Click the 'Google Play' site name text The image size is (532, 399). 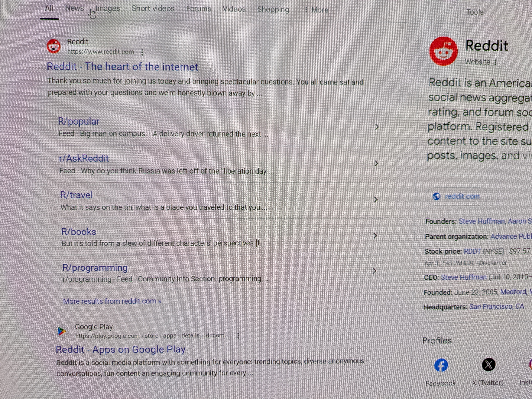tap(94, 327)
